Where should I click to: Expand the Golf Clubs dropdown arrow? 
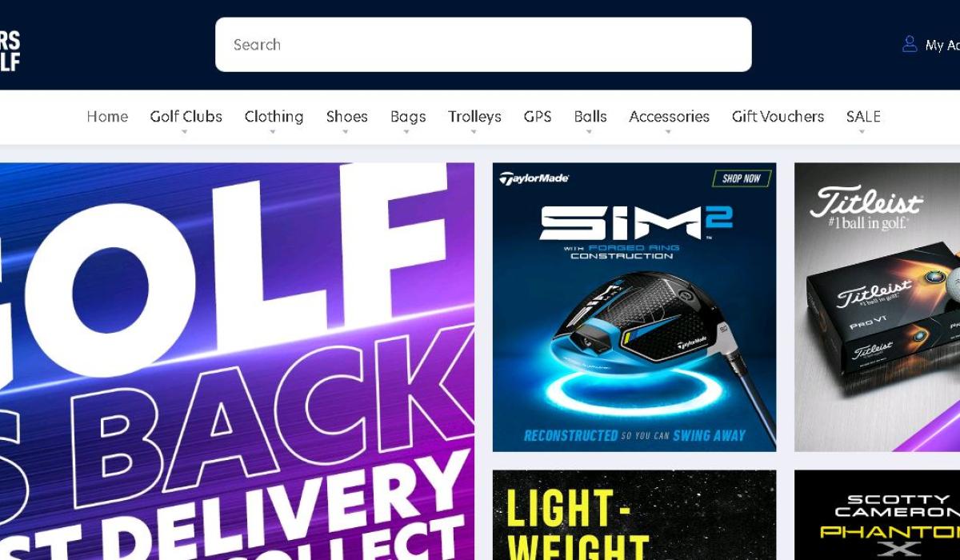point(185,133)
